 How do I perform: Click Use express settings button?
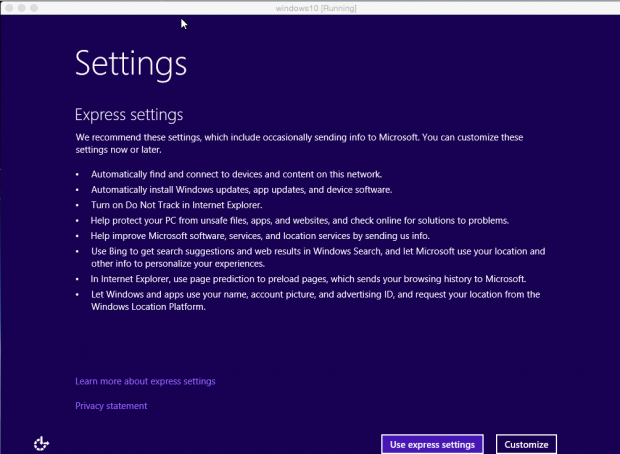[x=432, y=445]
